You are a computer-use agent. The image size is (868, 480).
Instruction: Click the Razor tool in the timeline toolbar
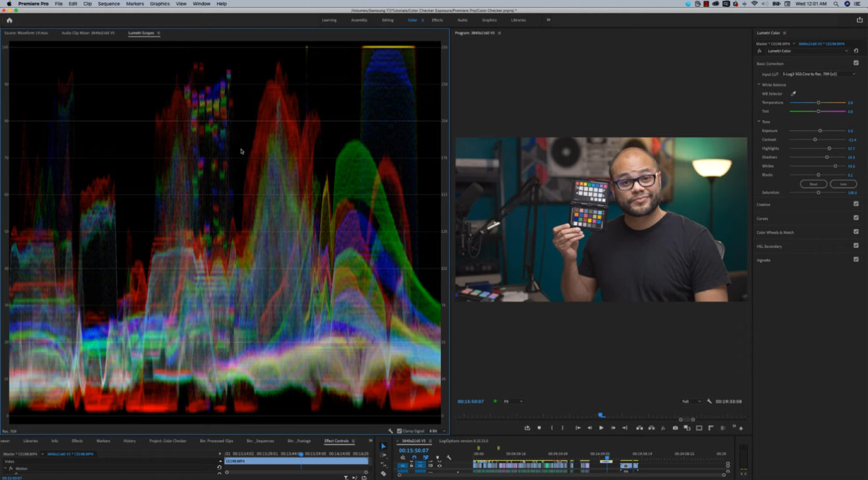[383, 473]
